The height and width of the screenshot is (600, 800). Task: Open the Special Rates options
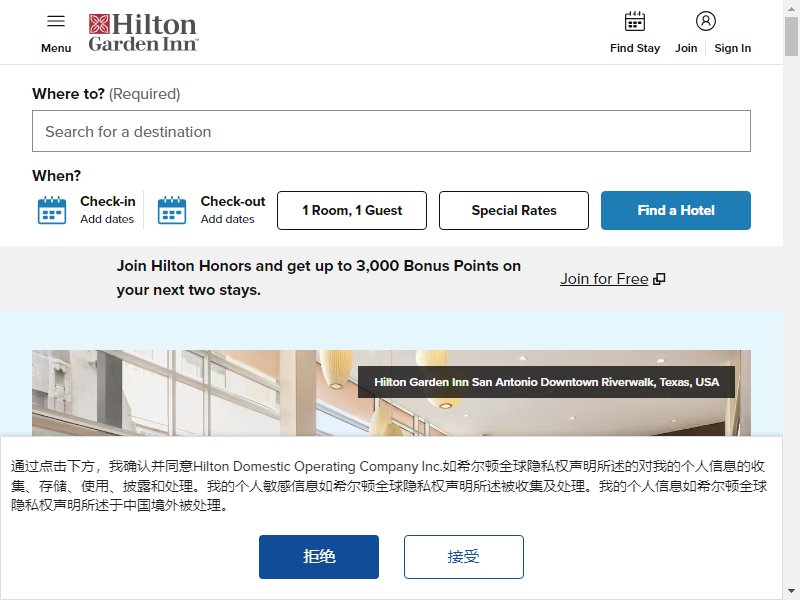coord(514,210)
